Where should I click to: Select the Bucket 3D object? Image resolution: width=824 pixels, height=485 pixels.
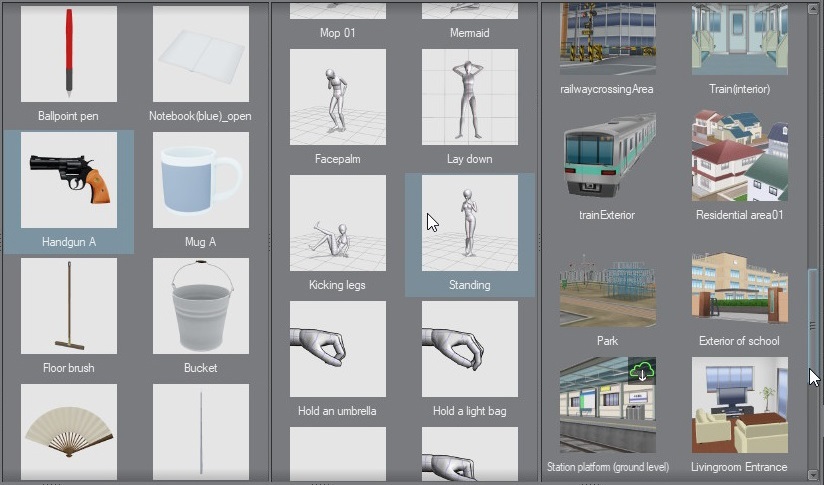point(201,306)
